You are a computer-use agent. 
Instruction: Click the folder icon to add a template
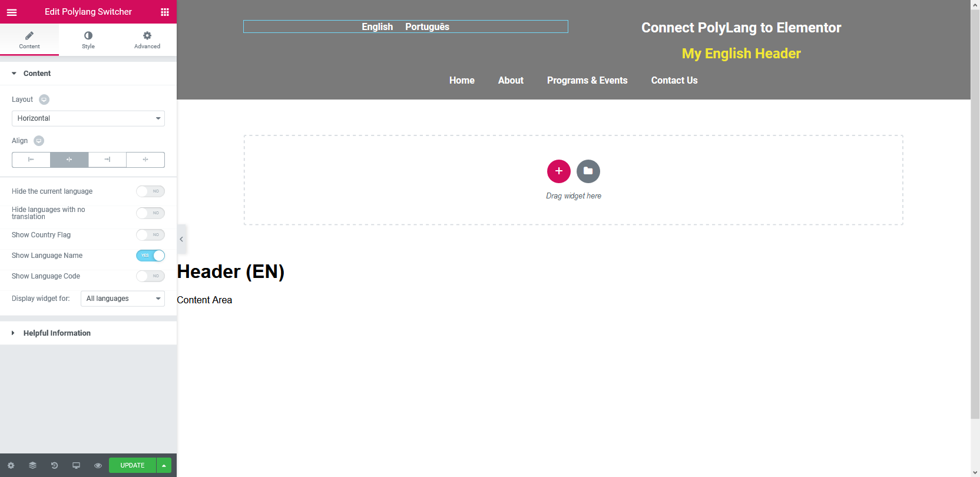(x=588, y=171)
